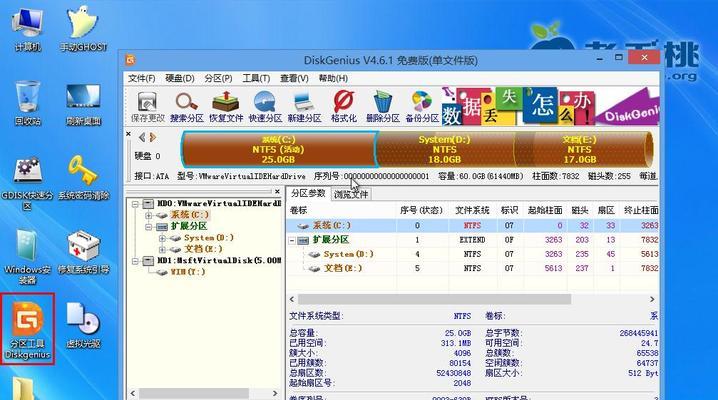
Task: Click the 起始柱面 column header
Action: [545, 210]
